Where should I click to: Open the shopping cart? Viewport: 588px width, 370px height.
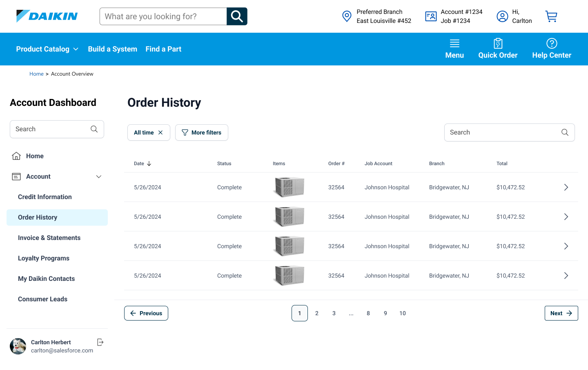(x=551, y=16)
